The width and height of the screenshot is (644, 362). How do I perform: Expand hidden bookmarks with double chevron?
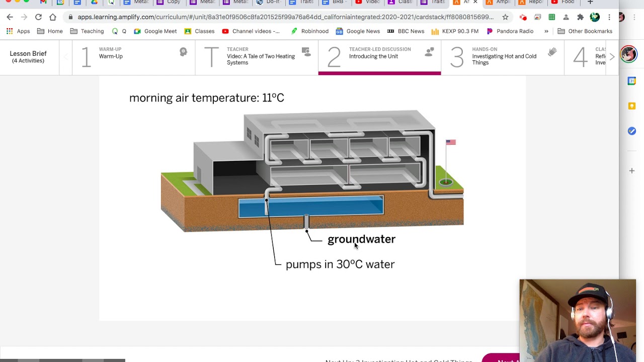pyautogui.click(x=546, y=31)
